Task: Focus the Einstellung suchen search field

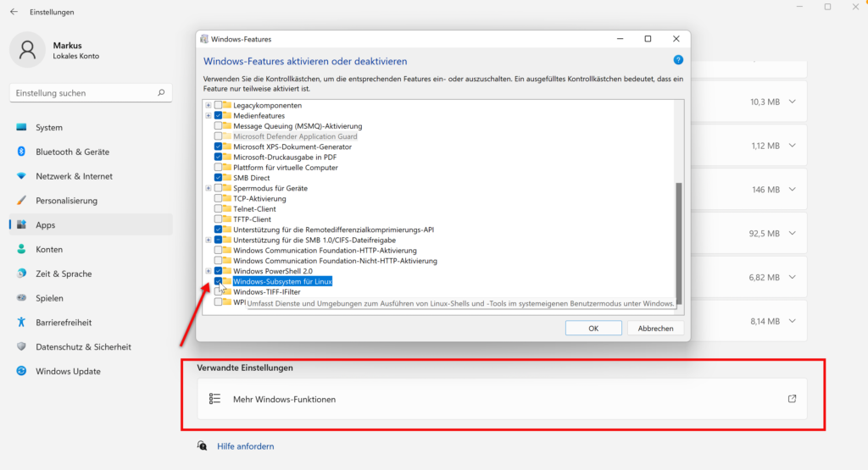Action: pyautogui.click(x=91, y=93)
